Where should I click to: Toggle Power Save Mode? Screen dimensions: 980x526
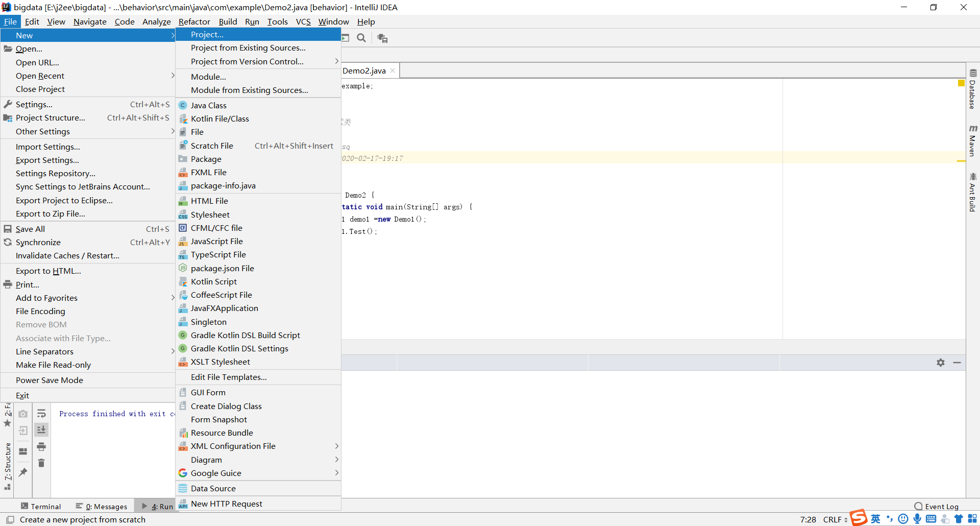pos(88,380)
